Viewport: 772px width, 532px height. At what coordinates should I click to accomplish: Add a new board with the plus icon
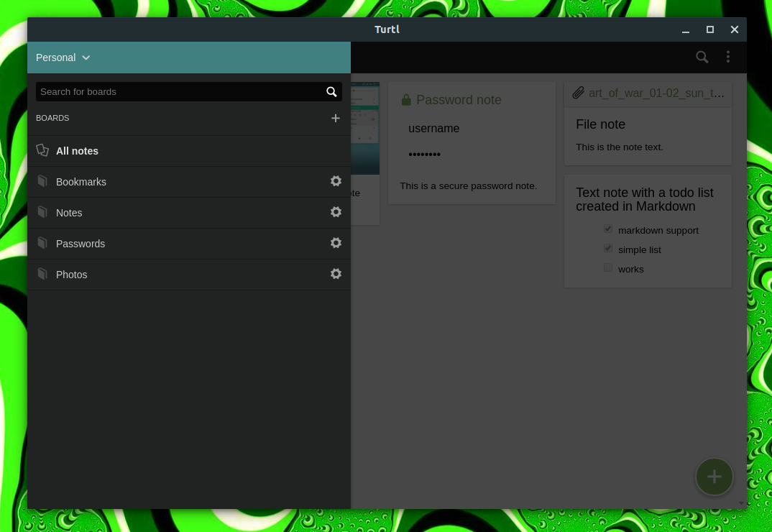point(335,118)
